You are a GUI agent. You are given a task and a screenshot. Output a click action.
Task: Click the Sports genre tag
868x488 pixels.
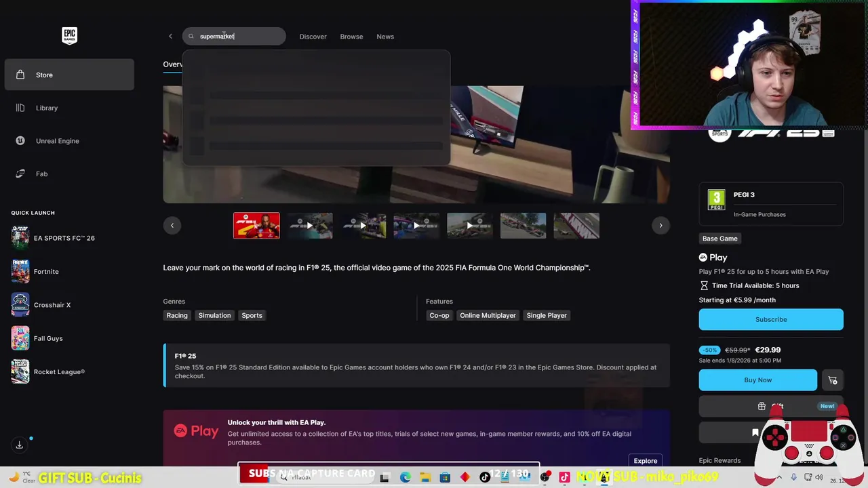[x=252, y=315]
